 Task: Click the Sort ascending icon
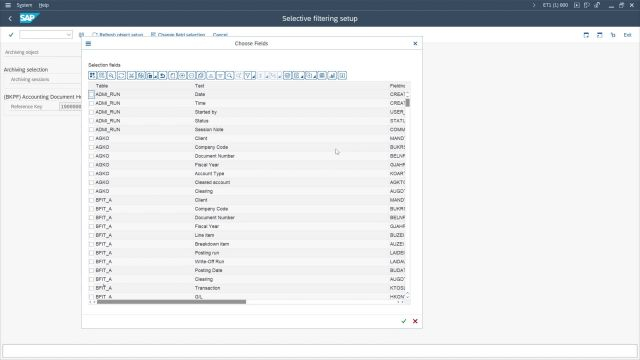pyautogui.click(x=211, y=76)
